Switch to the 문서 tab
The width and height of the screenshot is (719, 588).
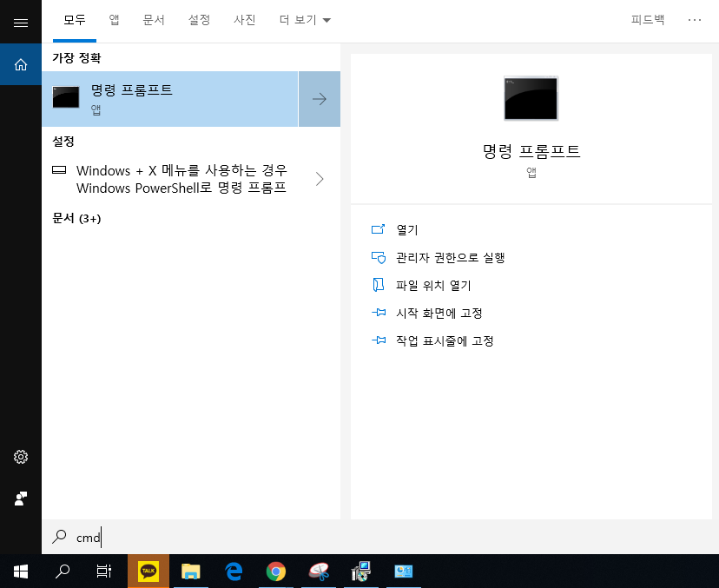(154, 20)
